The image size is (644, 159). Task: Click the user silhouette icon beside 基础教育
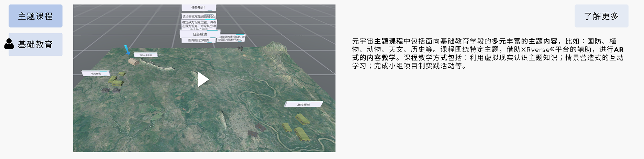pos(9,44)
